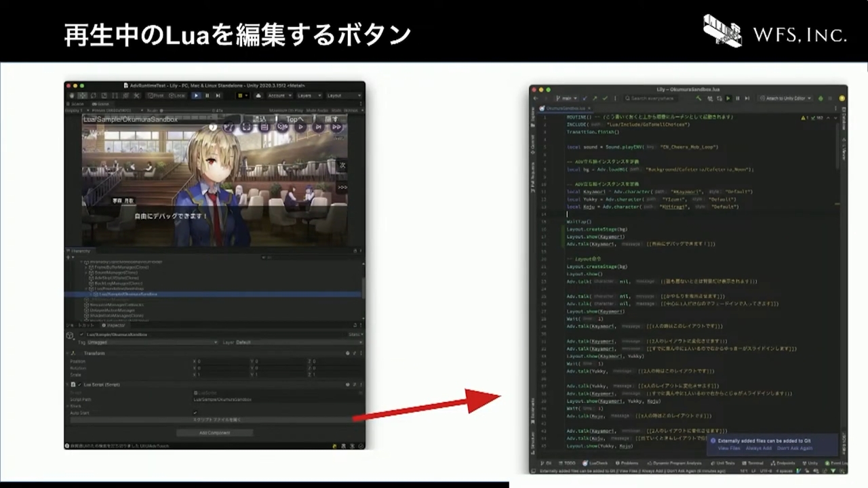Expand FrameBufferManager(Clone) in Hierarchy
The height and width of the screenshot is (488, 868).
point(85,267)
